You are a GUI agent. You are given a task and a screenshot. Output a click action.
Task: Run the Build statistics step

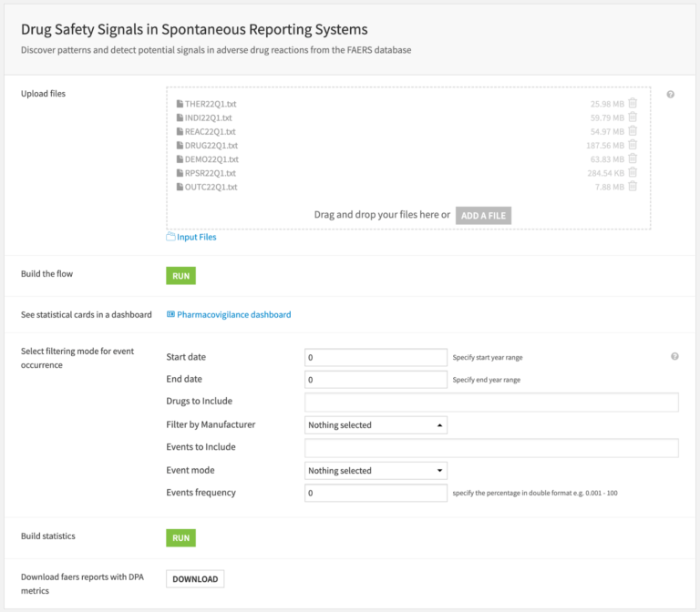click(x=180, y=538)
